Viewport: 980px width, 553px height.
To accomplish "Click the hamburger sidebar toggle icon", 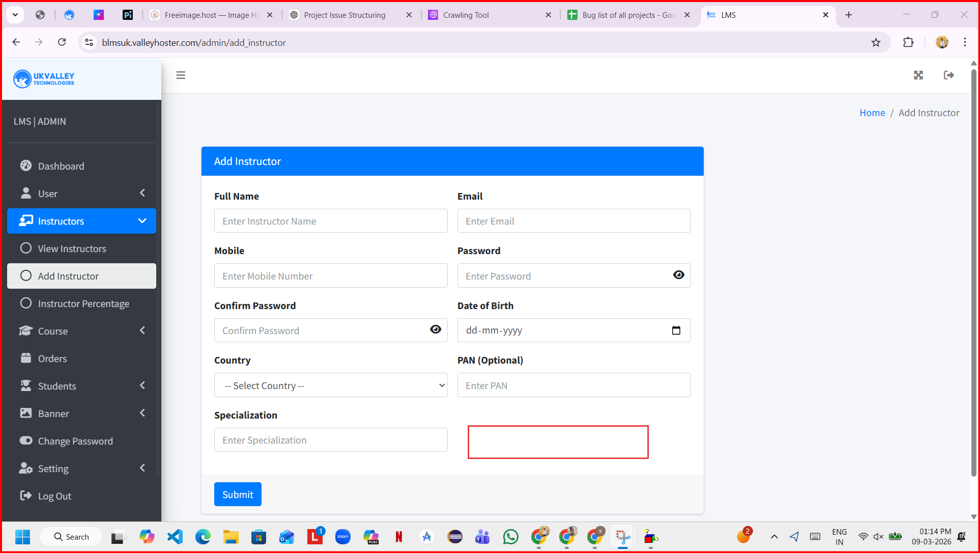I will pos(181,75).
